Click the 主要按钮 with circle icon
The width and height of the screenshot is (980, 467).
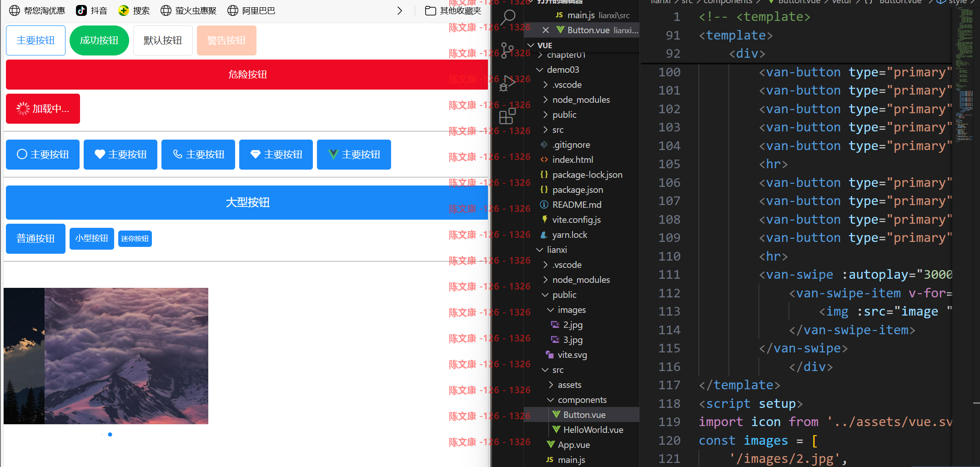pos(43,155)
